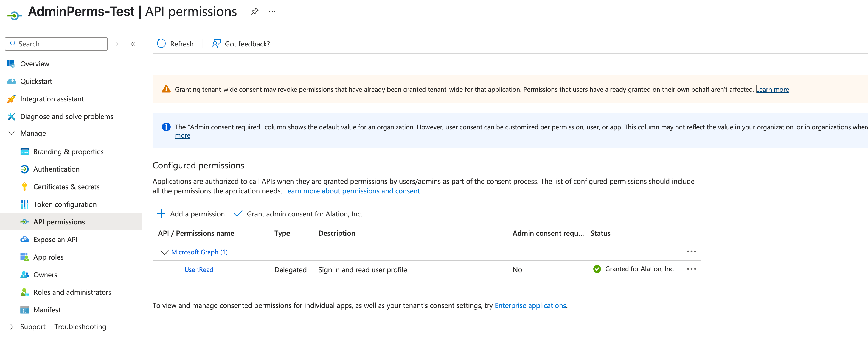Open App roles from the sidebar

click(x=48, y=257)
